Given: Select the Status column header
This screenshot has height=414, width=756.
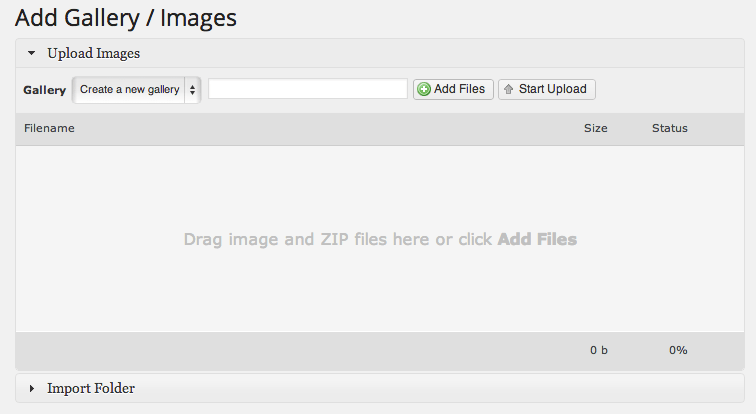Looking at the screenshot, I should click(x=669, y=128).
